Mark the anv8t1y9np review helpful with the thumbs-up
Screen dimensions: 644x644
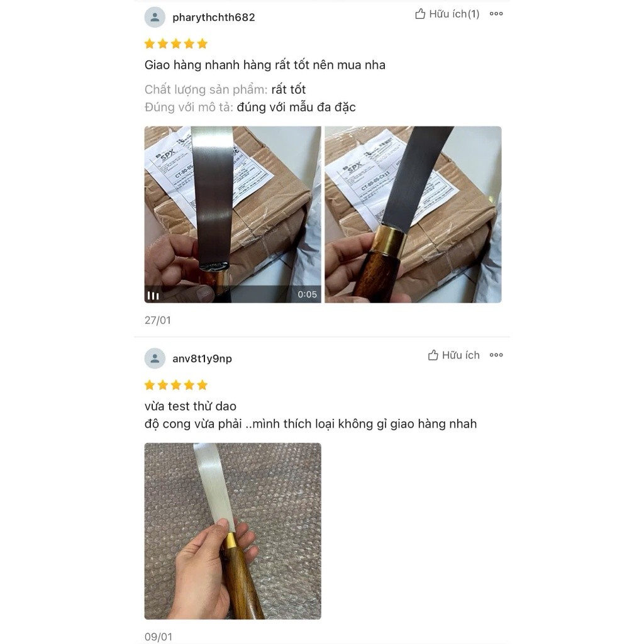pos(433,355)
